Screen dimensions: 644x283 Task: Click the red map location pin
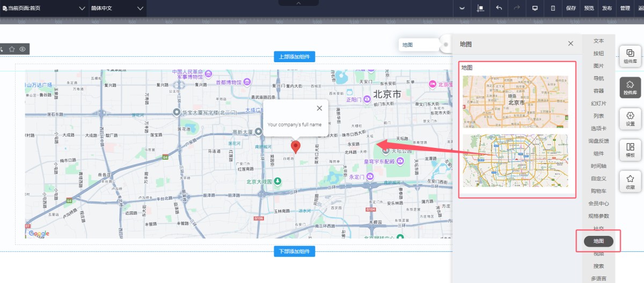pos(295,146)
